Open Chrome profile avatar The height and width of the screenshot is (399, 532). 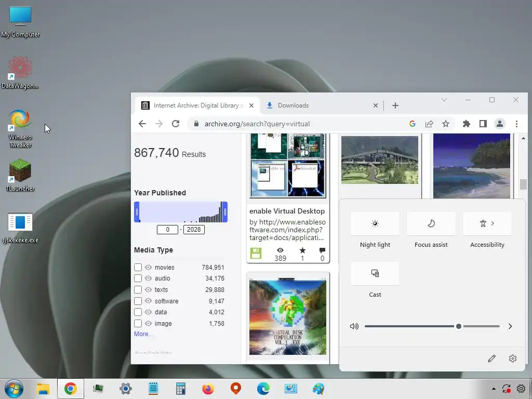click(499, 124)
